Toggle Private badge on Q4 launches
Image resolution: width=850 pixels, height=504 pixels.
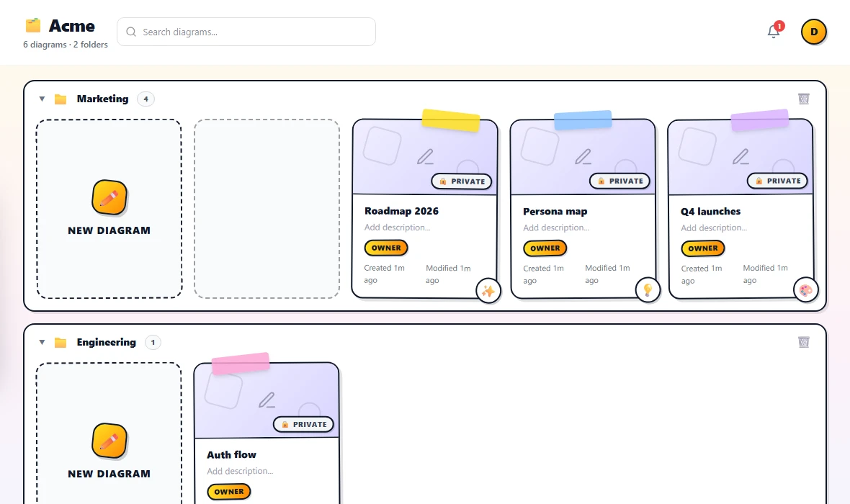pyautogui.click(x=777, y=181)
